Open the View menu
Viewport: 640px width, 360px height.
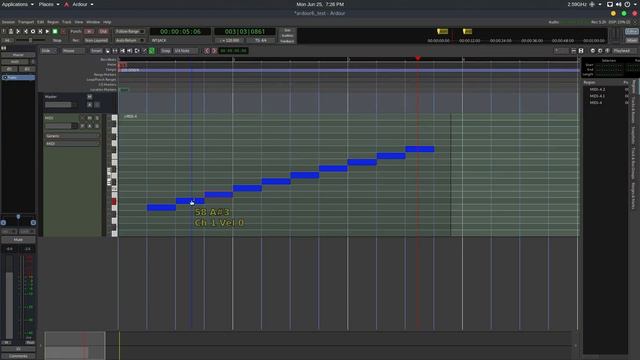coord(79,22)
